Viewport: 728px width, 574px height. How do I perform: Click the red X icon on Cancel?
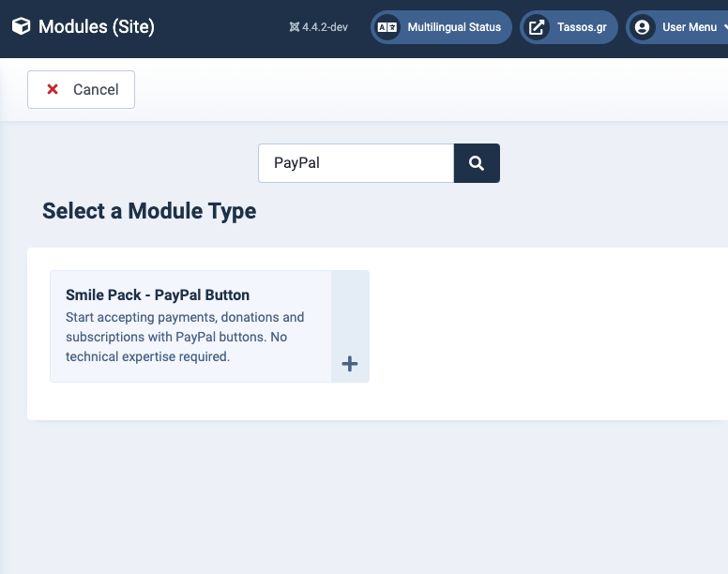[x=53, y=89]
